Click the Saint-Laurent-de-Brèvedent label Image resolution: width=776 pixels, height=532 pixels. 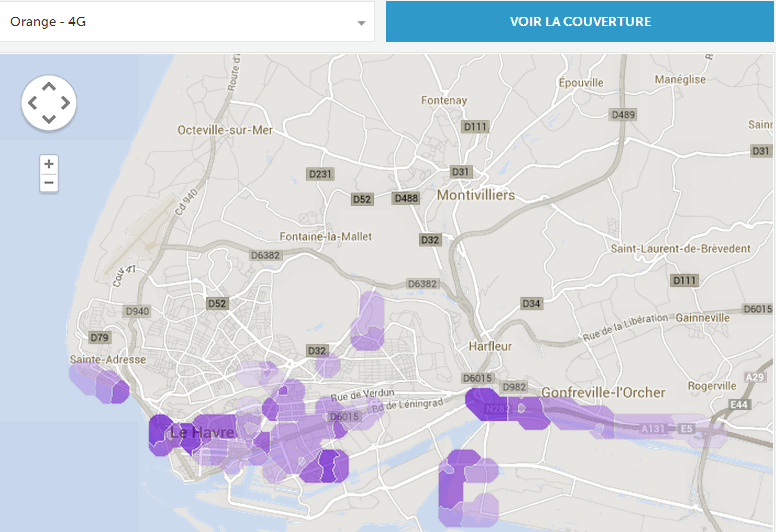click(665, 248)
